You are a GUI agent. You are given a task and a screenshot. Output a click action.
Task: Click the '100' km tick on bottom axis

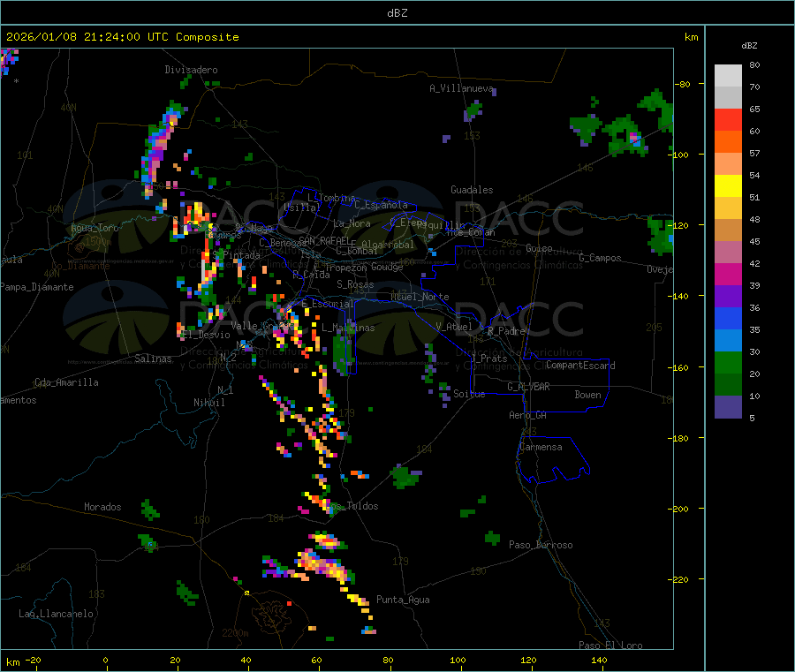458,660
